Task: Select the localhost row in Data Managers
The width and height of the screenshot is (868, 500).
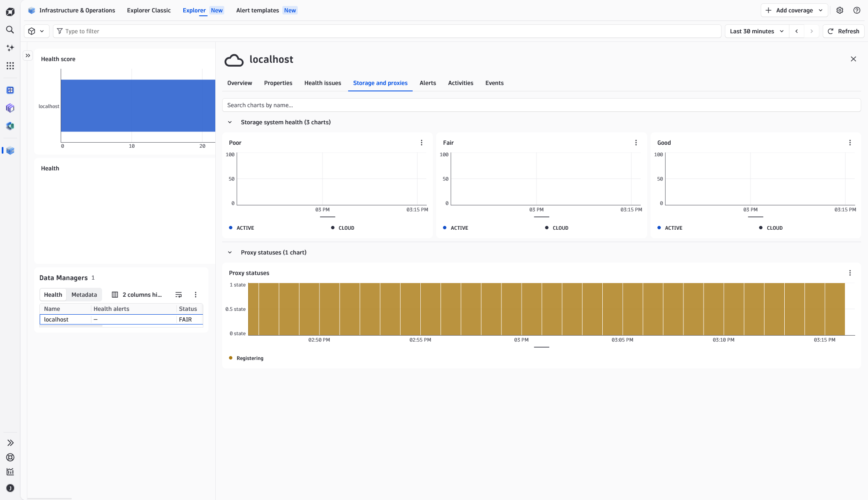Action: tap(121, 319)
